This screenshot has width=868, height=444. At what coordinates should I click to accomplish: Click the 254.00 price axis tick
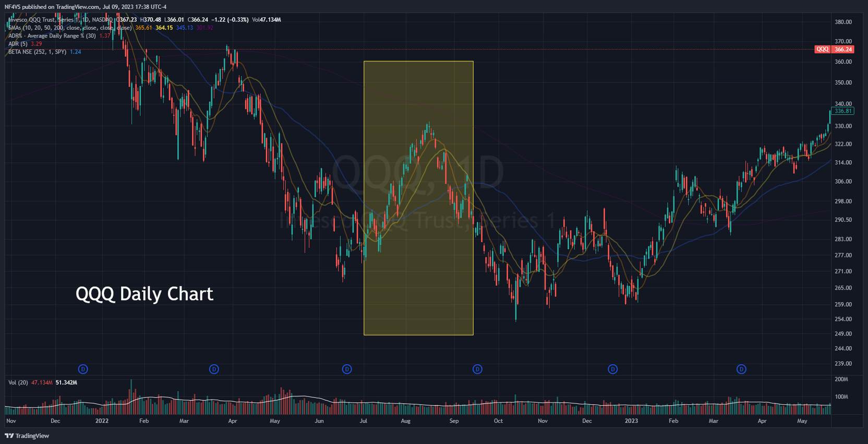click(x=843, y=319)
